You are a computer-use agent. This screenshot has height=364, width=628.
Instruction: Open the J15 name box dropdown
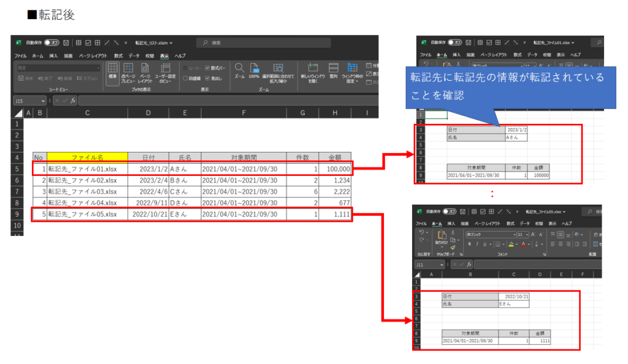[43, 100]
